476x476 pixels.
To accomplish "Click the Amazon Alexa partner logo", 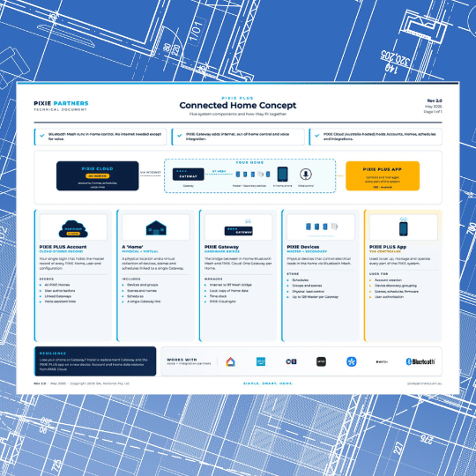I will click(261, 361).
